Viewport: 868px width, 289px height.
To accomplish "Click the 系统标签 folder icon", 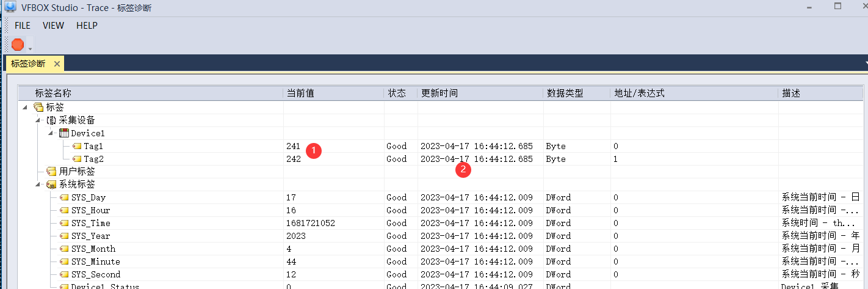I will point(51,185).
